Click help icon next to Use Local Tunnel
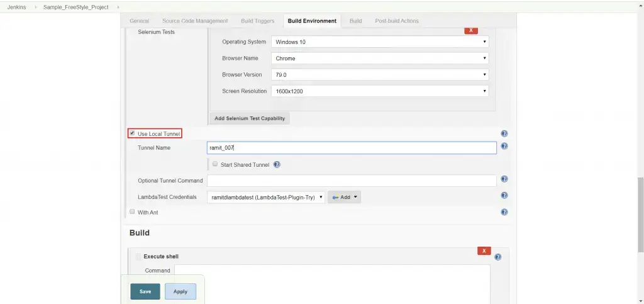Image resolution: width=644 pixels, height=304 pixels. click(x=504, y=134)
